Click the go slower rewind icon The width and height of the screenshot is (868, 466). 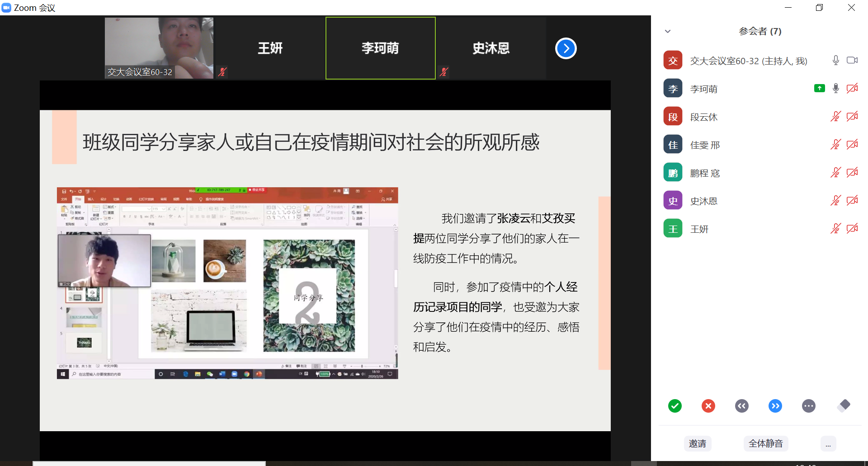tap(741, 406)
